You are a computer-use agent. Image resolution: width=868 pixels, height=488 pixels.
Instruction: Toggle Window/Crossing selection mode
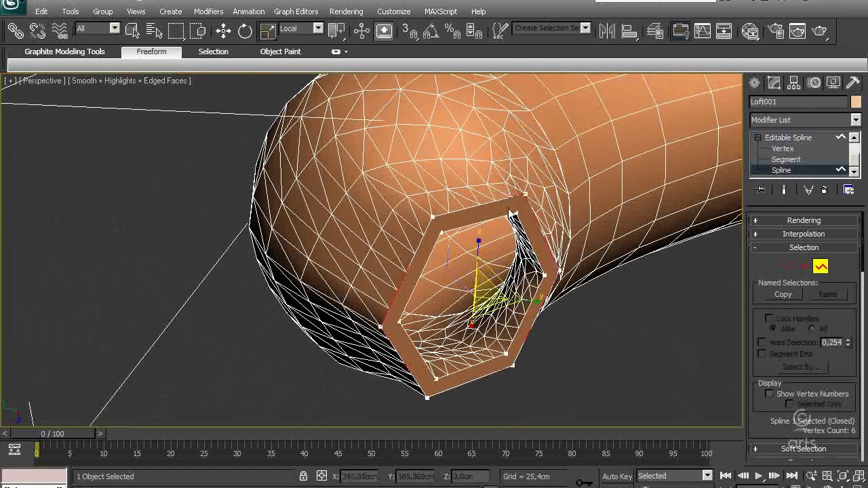point(198,30)
